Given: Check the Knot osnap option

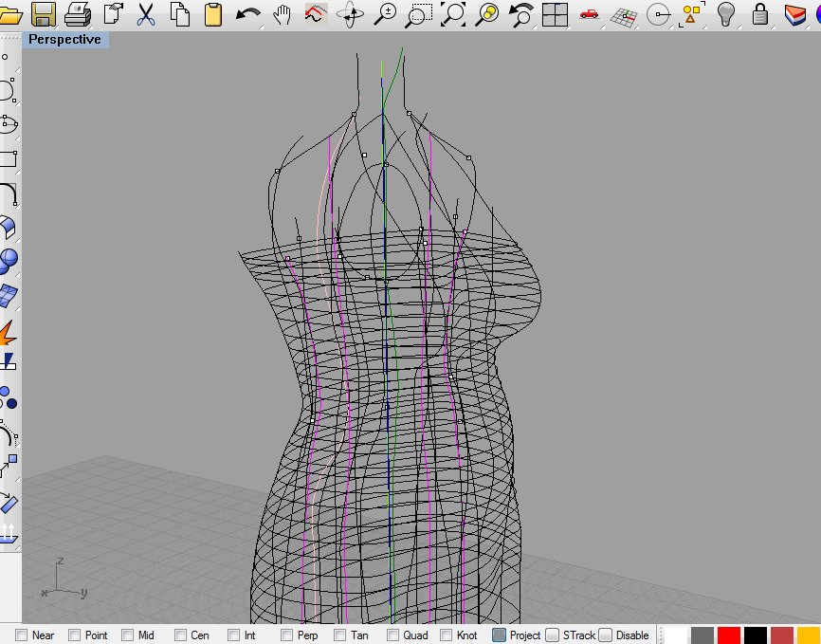Looking at the screenshot, I should pyautogui.click(x=447, y=635).
